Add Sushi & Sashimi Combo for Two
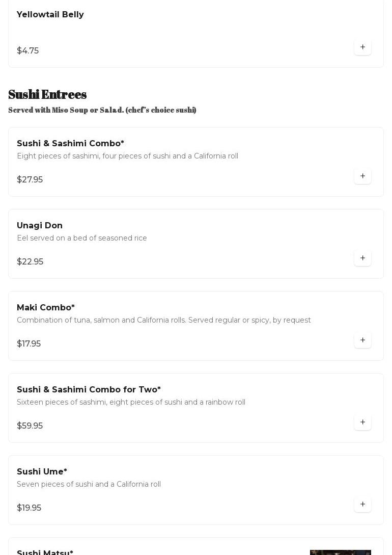 [362, 422]
